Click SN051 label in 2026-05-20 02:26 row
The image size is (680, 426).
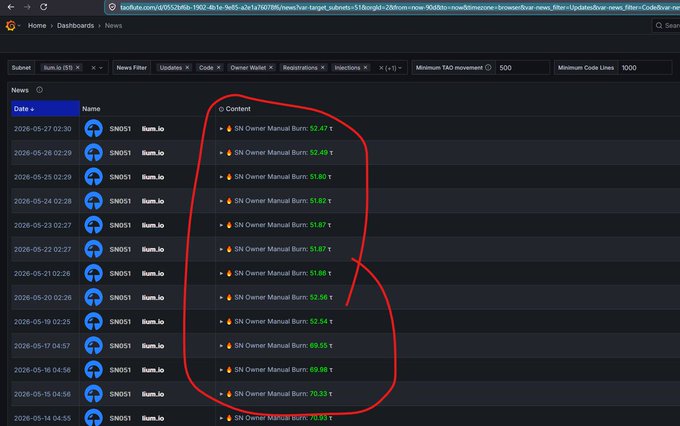click(x=120, y=298)
